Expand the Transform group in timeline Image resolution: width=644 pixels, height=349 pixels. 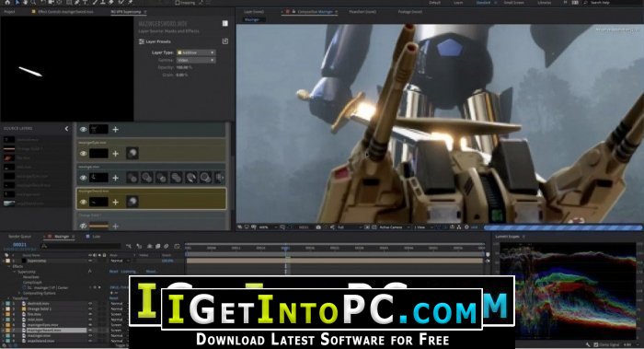click(x=9, y=298)
